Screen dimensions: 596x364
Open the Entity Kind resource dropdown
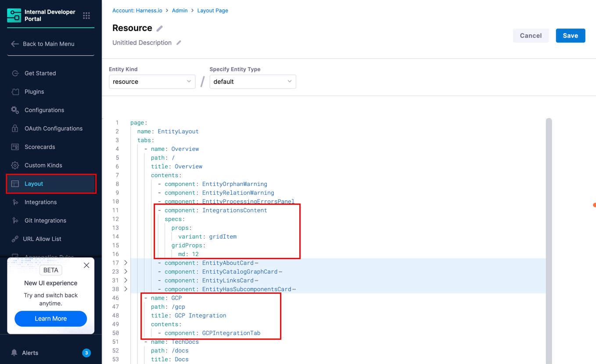click(x=152, y=82)
